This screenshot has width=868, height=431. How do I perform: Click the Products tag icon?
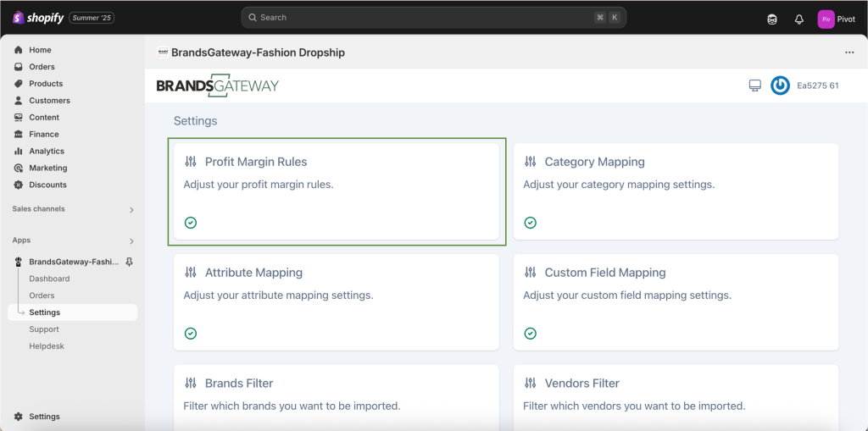19,84
